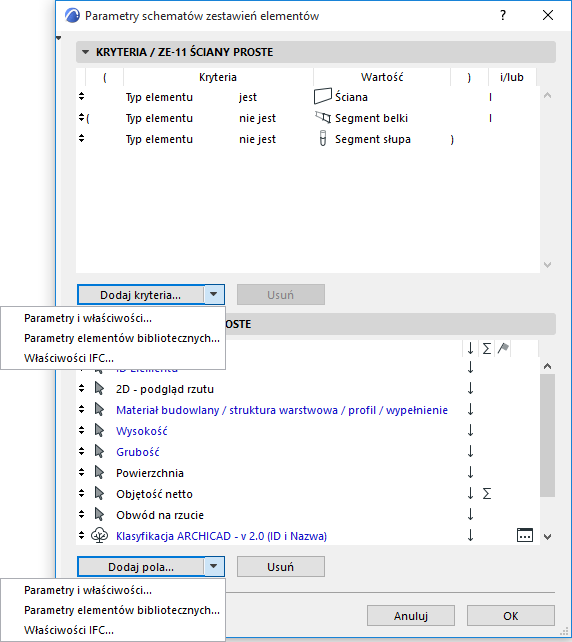The image size is (572, 642).
Task: Open the 'jest' operator in the Ściana row
Action: (248, 97)
